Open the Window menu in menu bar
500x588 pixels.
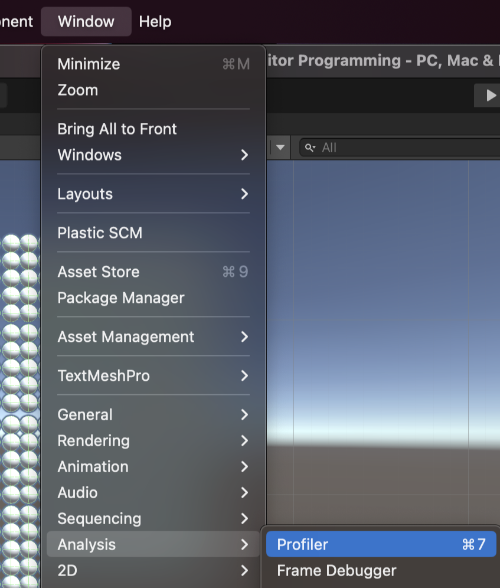tap(86, 21)
